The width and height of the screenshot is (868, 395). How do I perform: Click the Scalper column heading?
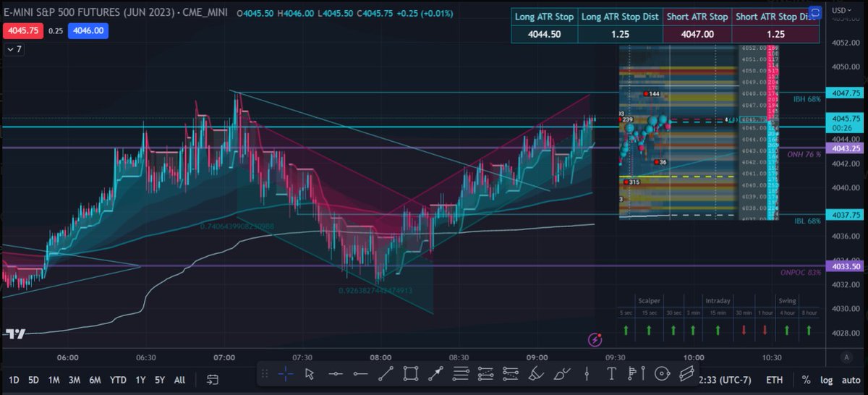[x=650, y=300]
